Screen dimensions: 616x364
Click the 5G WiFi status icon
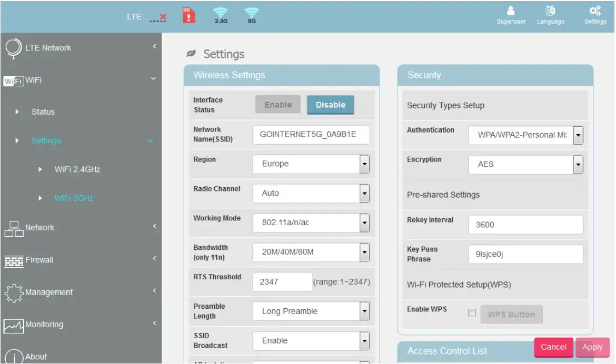tap(252, 15)
